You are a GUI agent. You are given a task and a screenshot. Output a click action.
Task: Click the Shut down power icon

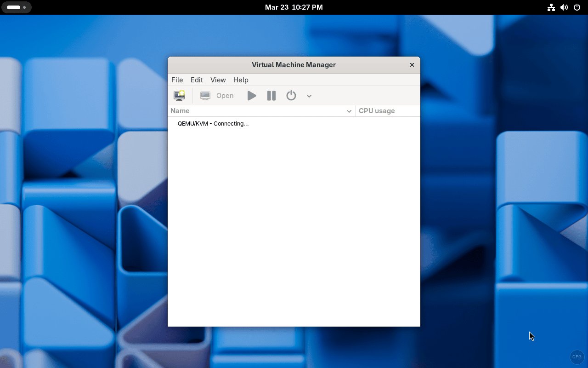click(291, 96)
